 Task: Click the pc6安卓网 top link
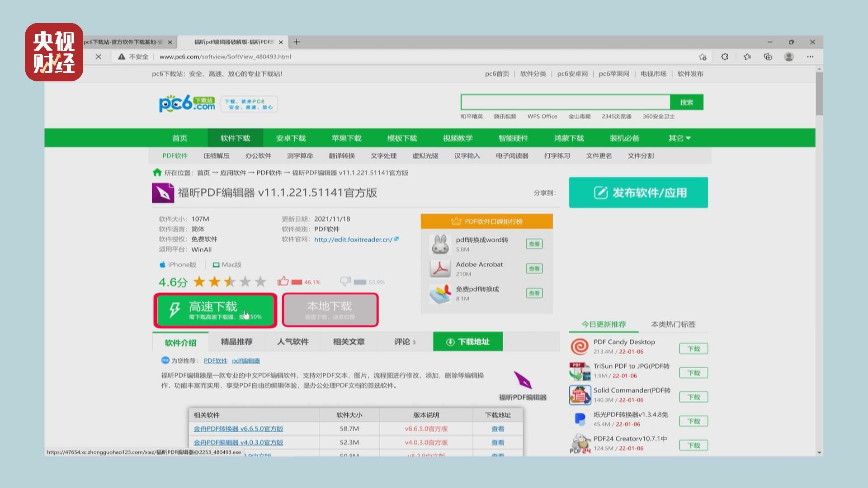(x=572, y=74)
